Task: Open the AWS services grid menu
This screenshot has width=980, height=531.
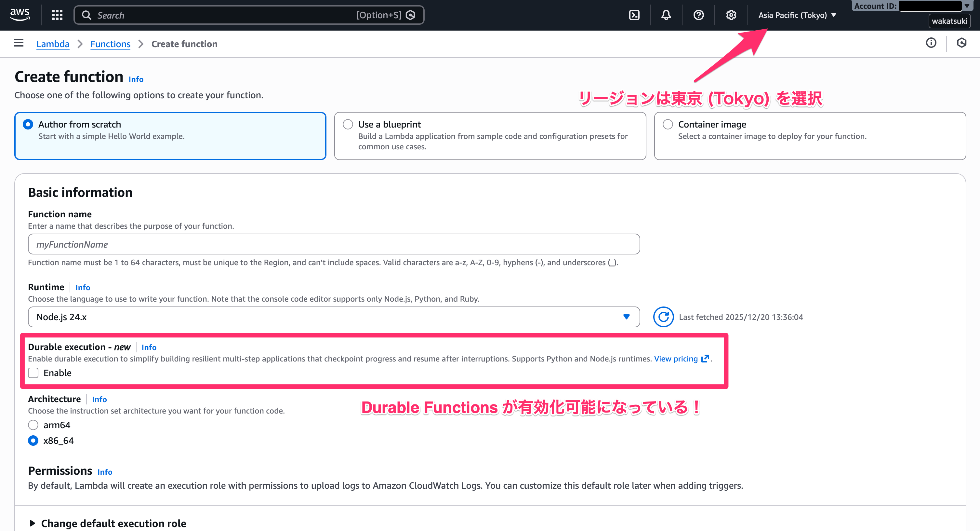Action: pos(57,15)
